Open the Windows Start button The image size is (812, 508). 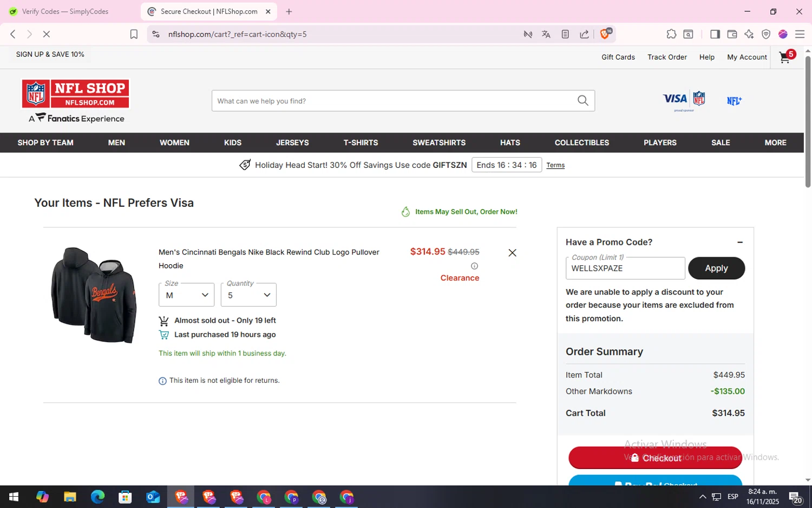pyautogui.click(x=14, y=497)
